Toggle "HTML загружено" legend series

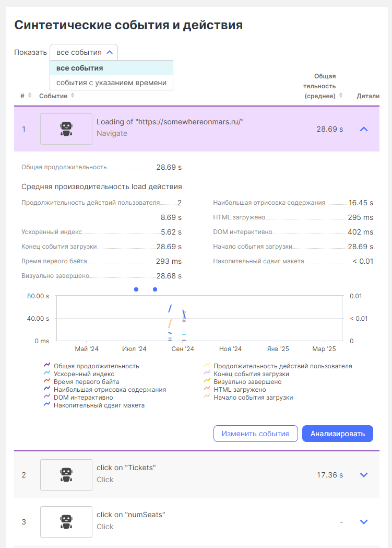pos(240,390)
